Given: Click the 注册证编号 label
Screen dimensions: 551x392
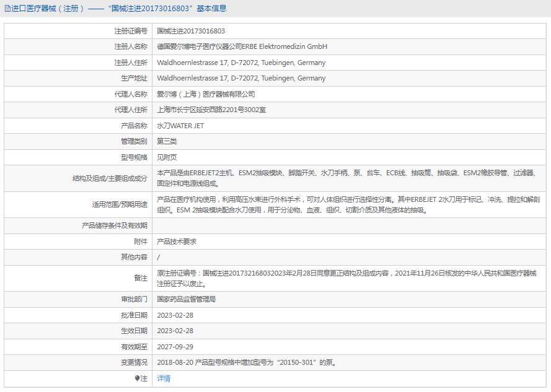Looking at the screenshot, I should [x=131, y=31].
